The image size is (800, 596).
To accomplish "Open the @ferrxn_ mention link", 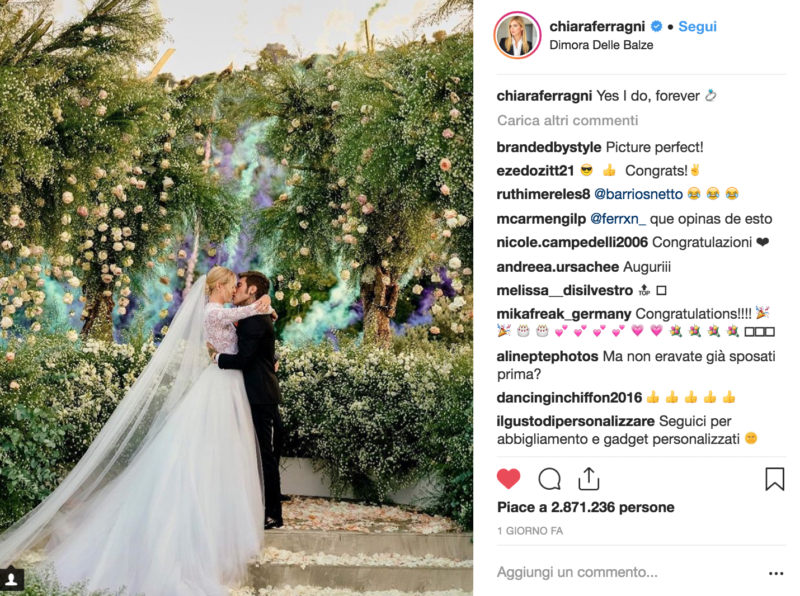I will (618, 219).
